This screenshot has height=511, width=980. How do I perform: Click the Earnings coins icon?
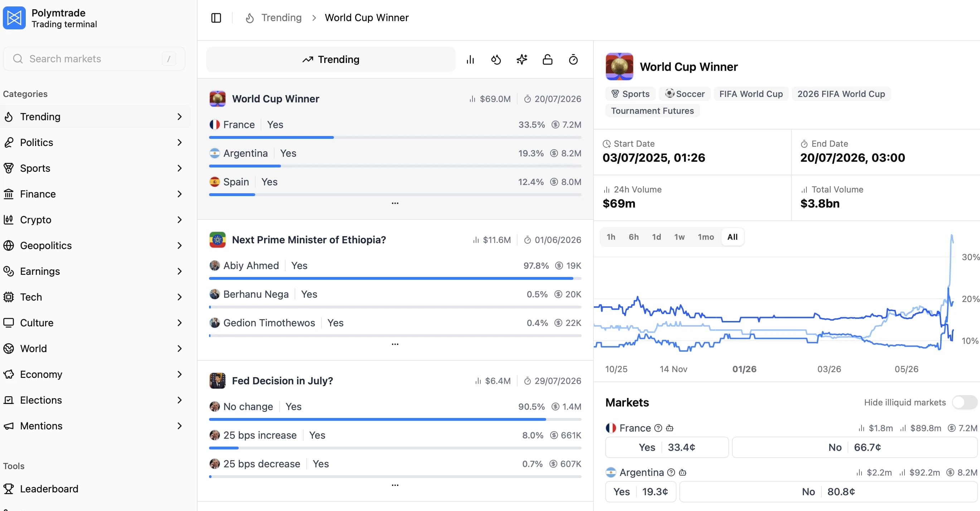point(9,271)
